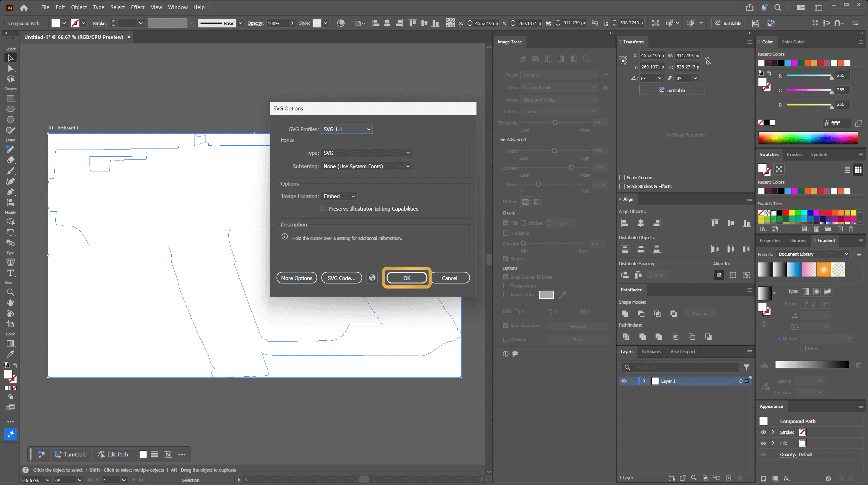Viewport: 868px width, 485px height.
Task: Toggle the Scale Strokes & Effects checkbox
Action: (622, 186)
